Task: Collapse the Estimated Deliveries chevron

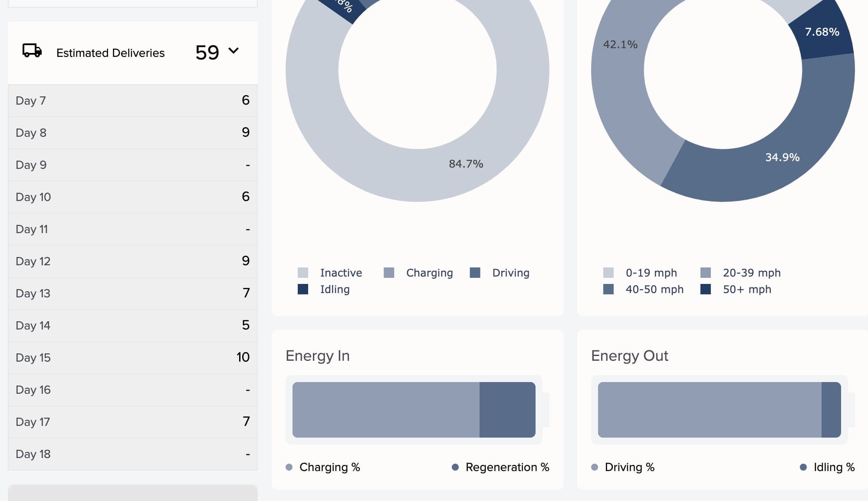Action: (x=233, y=51)
